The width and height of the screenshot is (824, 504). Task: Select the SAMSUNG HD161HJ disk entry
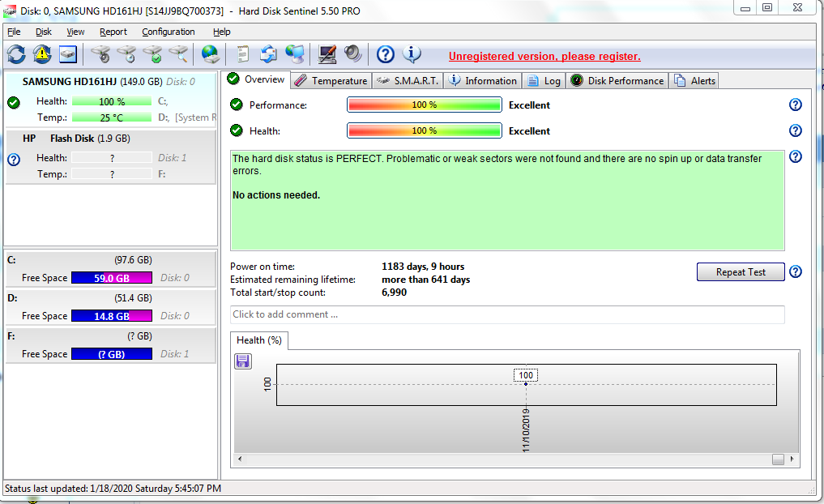pos(110,100)
